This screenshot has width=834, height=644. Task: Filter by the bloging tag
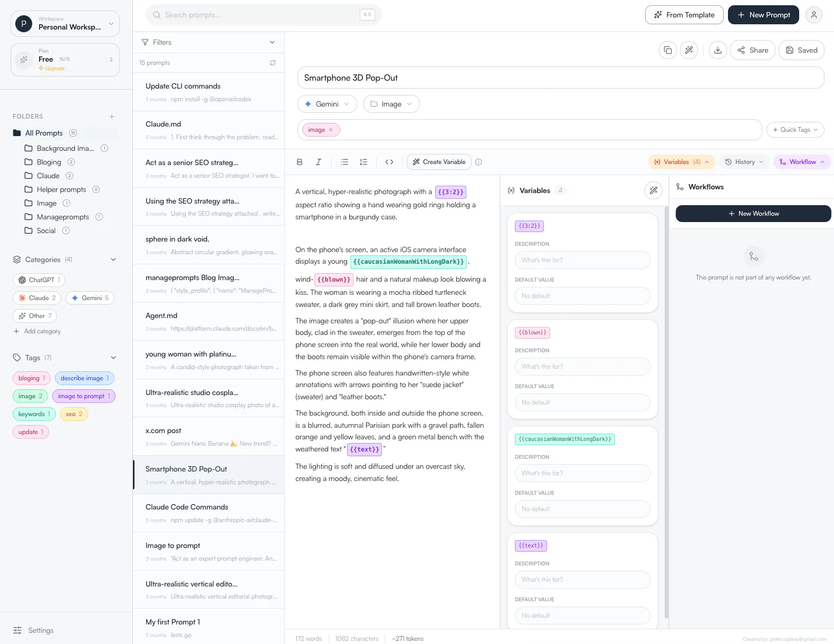[x=32, y=378]
